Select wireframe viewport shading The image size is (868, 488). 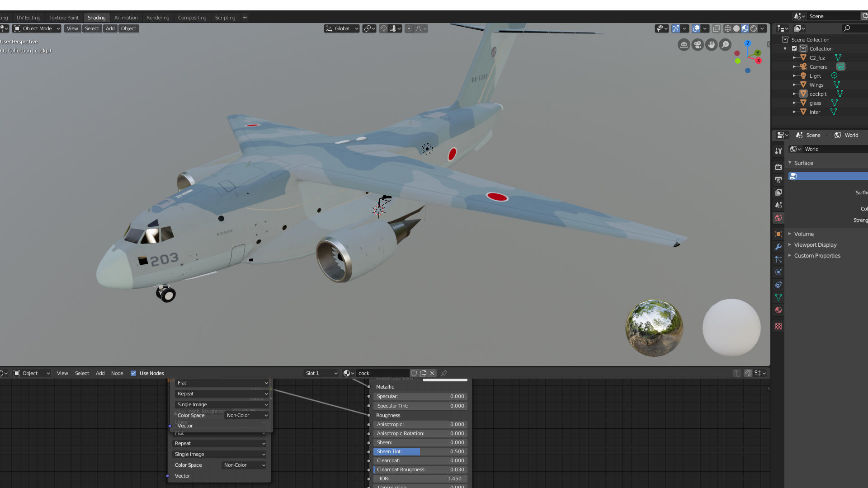click(728, 28)
